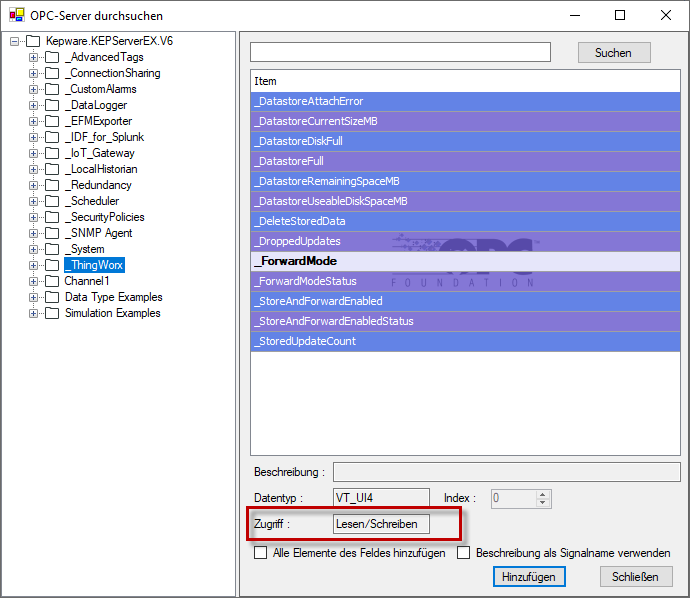Click the Hinzufügen button
Screen dimensions: 690x598
point(529,577)
